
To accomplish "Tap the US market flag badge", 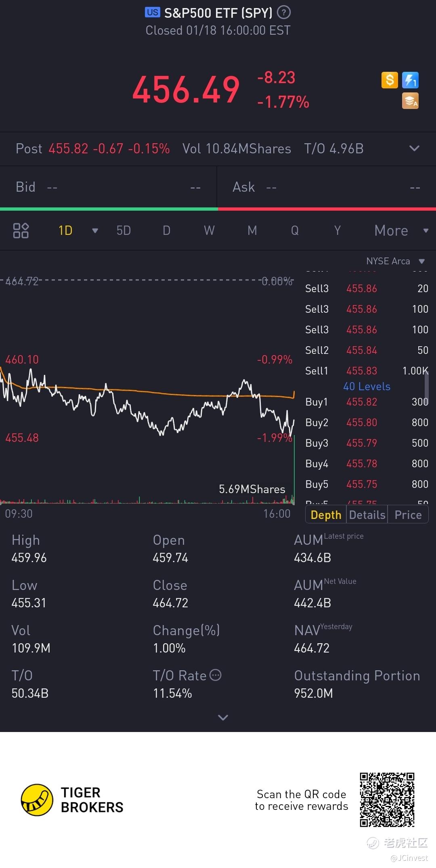I will [x=152, y=13].
